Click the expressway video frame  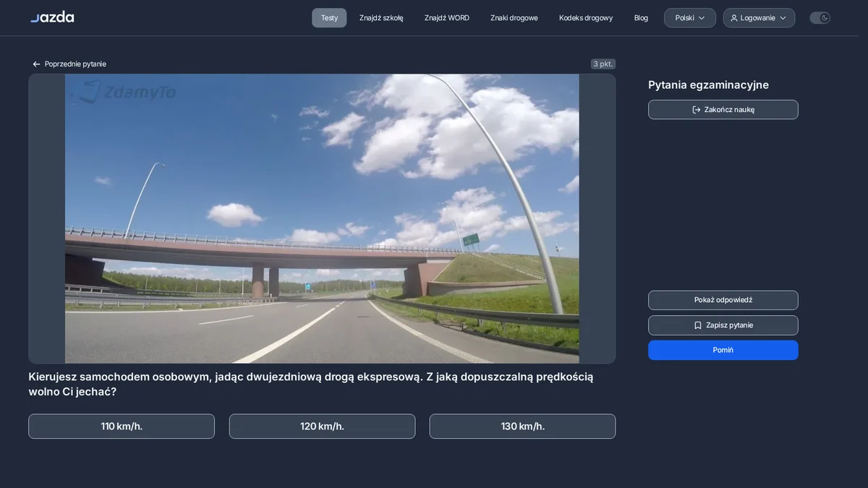(322, 218)
